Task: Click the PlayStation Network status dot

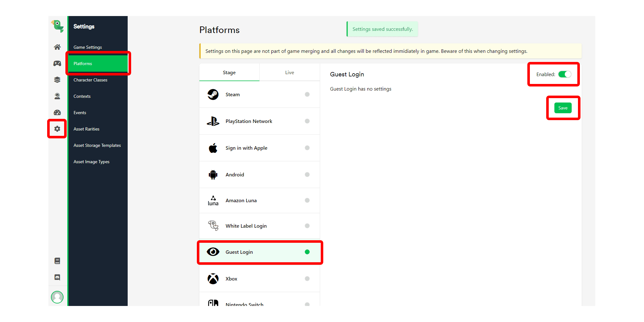Action: click(x=307, y=121)
